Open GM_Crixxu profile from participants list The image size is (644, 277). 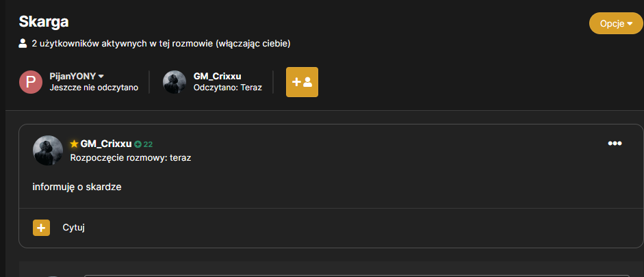coord(217,77)
